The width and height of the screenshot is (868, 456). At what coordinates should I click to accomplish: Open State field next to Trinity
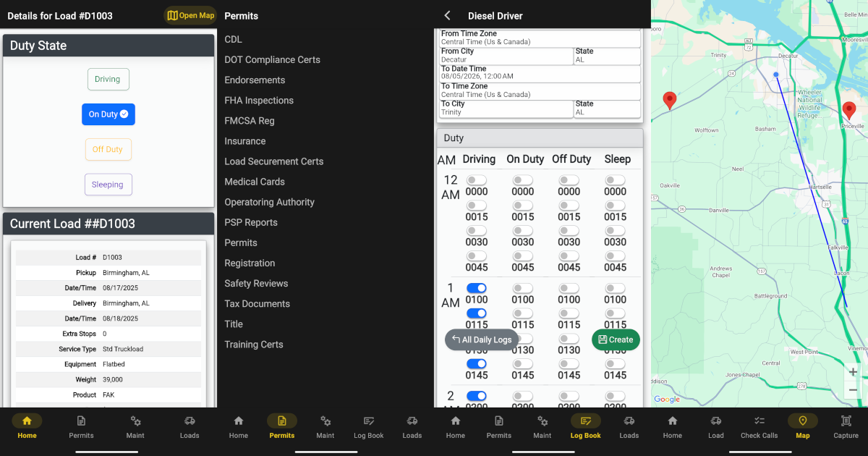tap(608, 109)
